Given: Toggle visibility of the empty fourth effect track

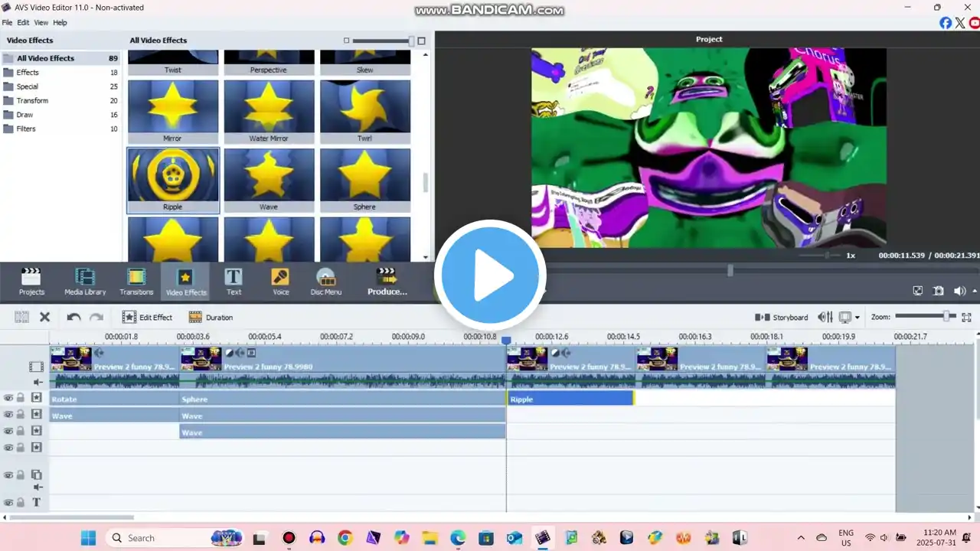Looking at the screenshot, I should (8, 447).
